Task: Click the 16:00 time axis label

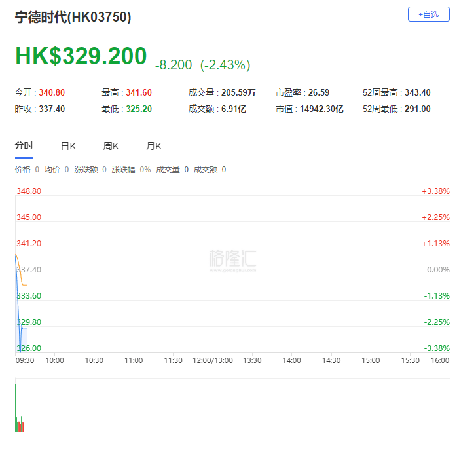Action: tap(440, 360)
